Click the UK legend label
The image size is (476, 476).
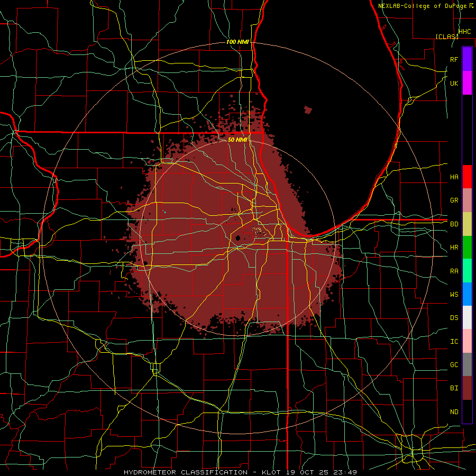click(x=454, y=84)
